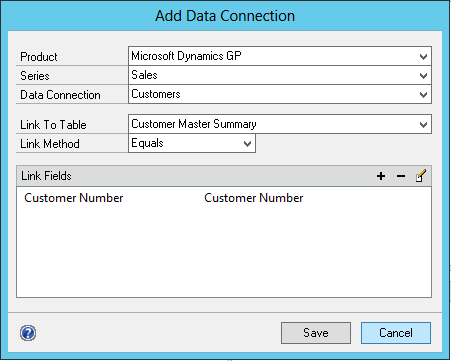Add a new link field with plus icon
The image size is (451, 361).
381,176
